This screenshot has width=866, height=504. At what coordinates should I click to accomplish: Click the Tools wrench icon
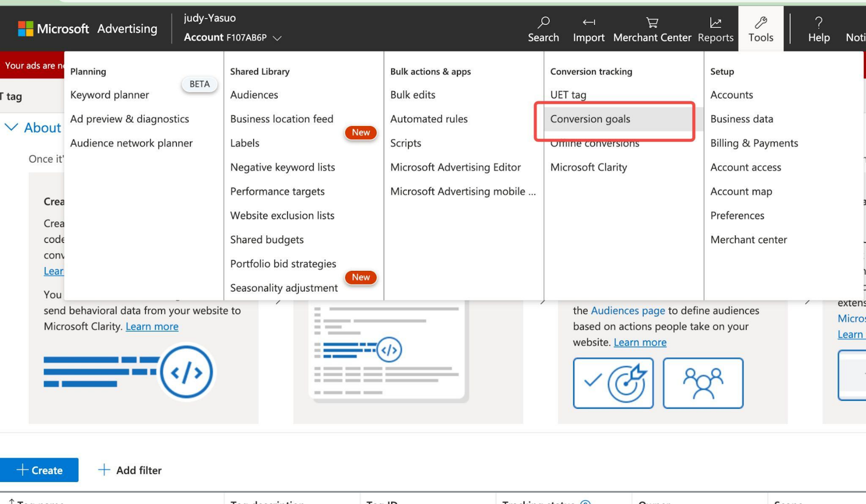coord(761,22)
